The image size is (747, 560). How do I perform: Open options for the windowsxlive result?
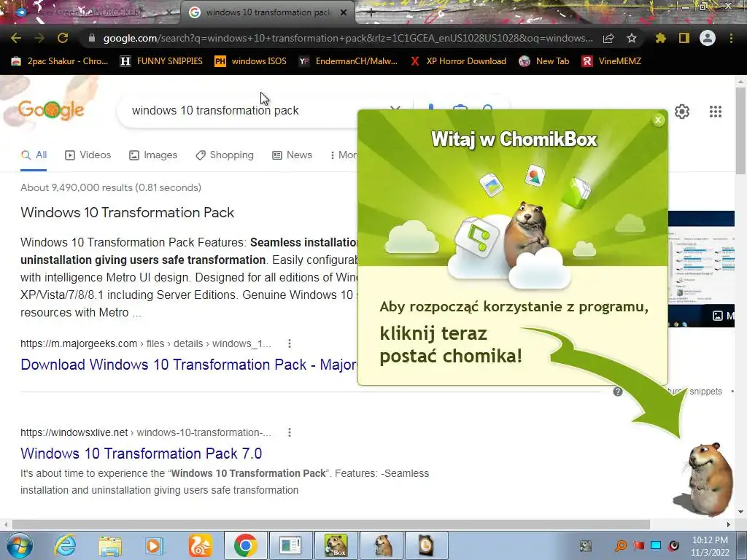click(x=289, y=432)
